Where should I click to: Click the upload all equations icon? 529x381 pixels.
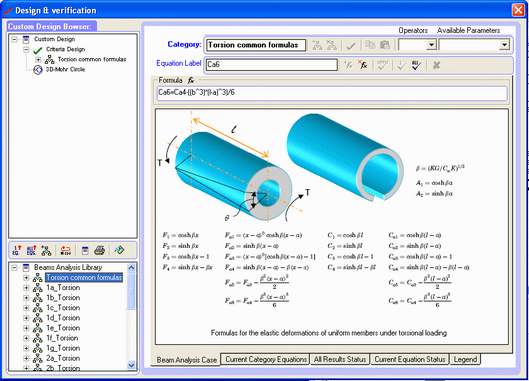pos(31,250)
